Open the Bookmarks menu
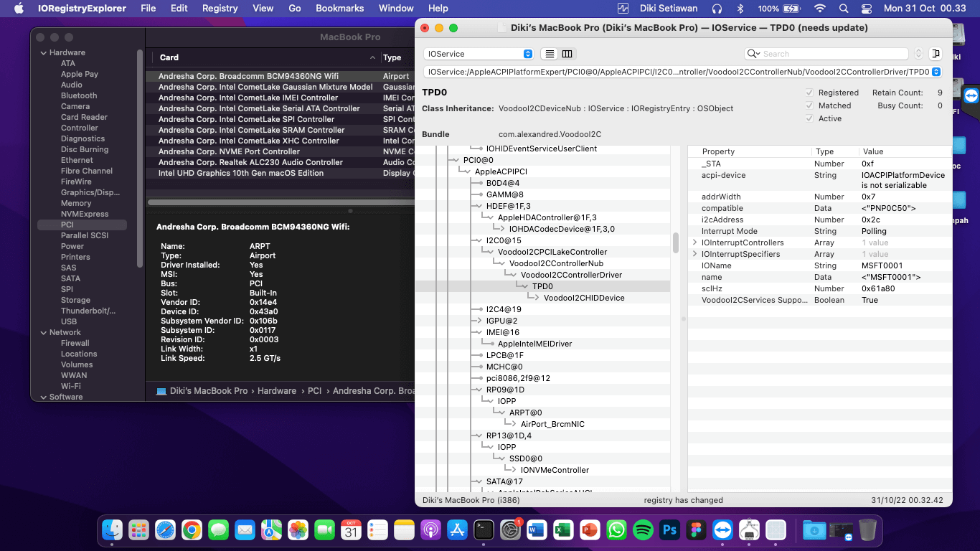The image size is (980, 551). point(340,9)
